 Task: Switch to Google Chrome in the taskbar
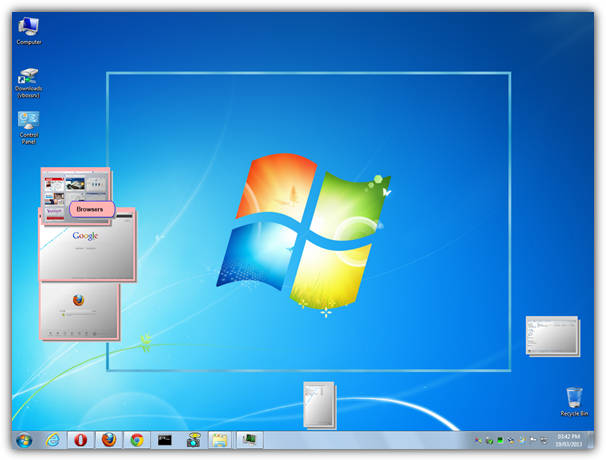tap(137, 439)
